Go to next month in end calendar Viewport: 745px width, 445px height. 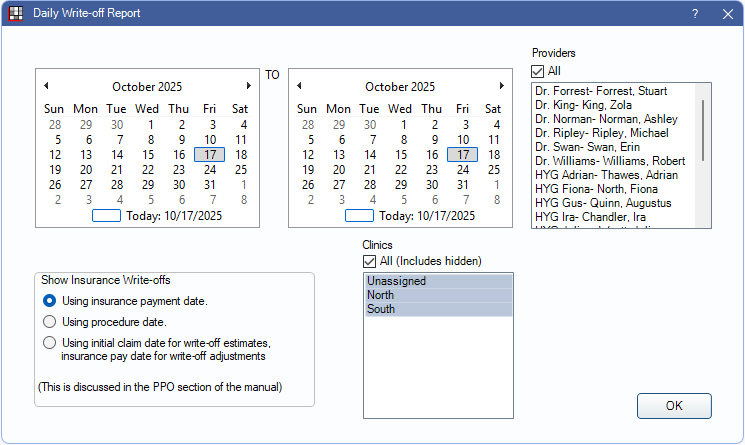point(502,86)
